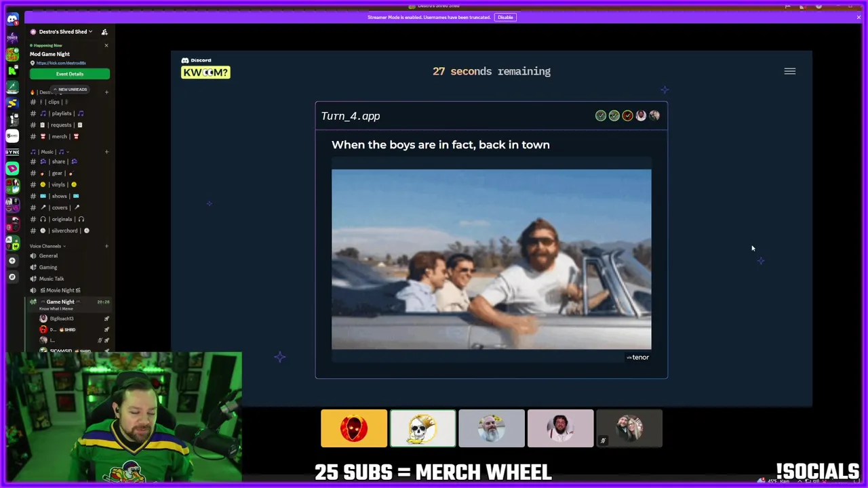This screenshot has height=488, width=868.
Task: Collapse the Music channel category
Action: pos(51,152)
